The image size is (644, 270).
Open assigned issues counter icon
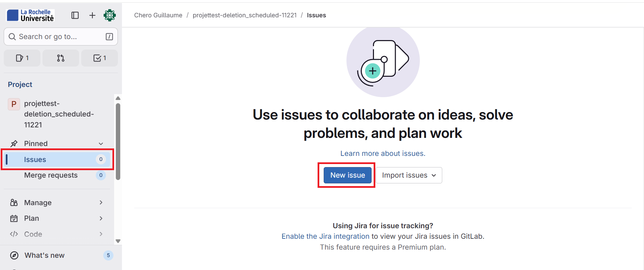[22, 58]
